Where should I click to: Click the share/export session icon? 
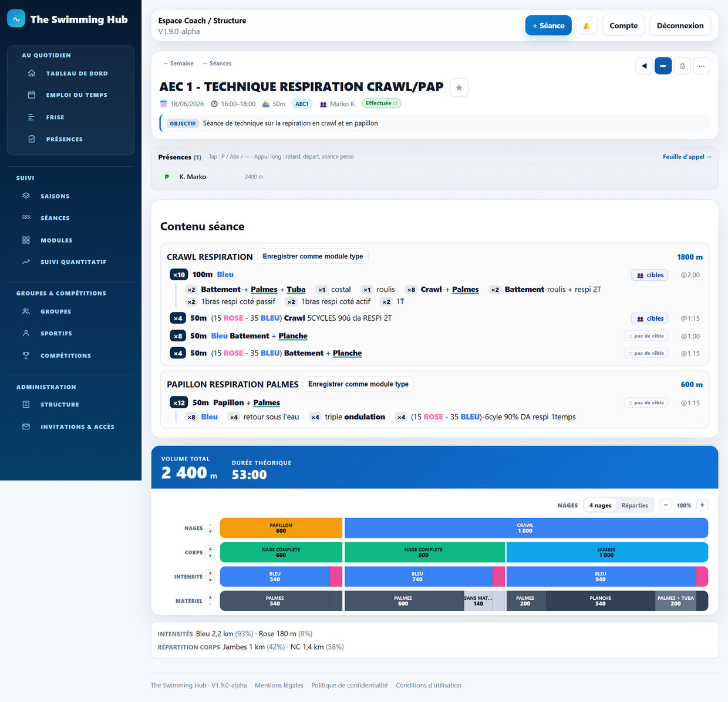pos(682,66)
